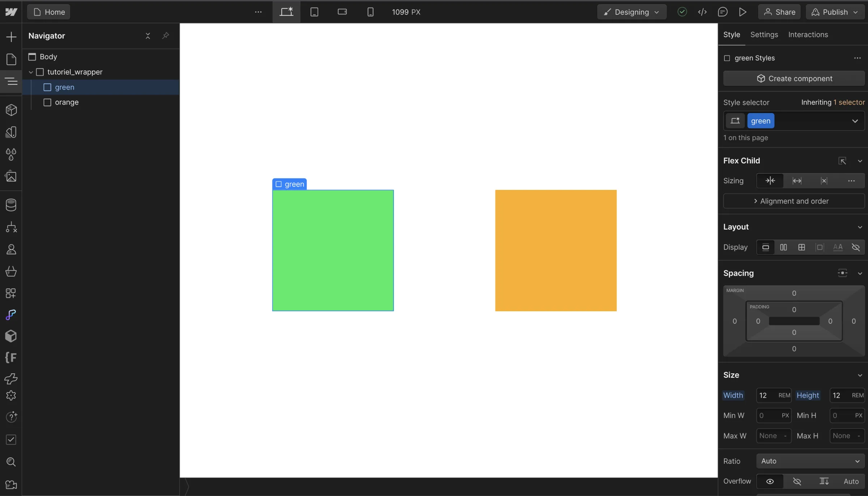This screenshot has height=496, width=868.
Task: Open the Add Elements panel
Action: [x=11, y=37]
